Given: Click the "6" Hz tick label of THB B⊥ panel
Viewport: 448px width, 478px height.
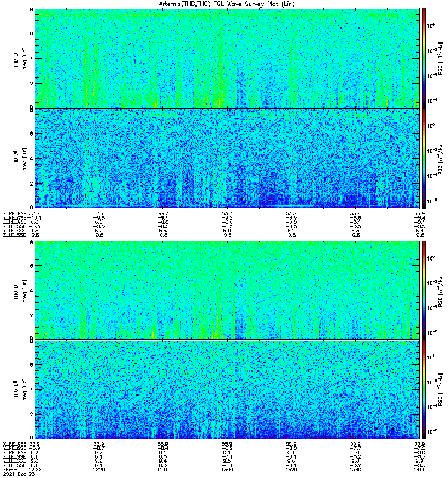Looking at the screenshot, I should [x=32, y=33].
